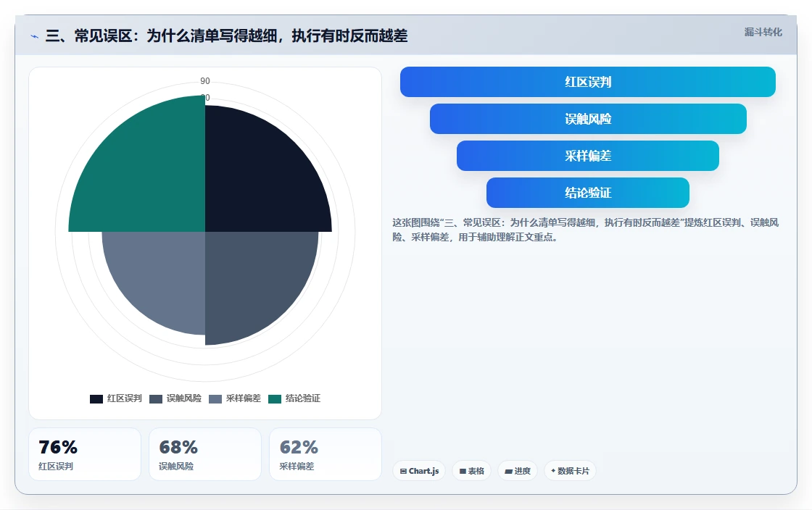Click the 76% 红区误判 stat card

(x=85, y=454)
